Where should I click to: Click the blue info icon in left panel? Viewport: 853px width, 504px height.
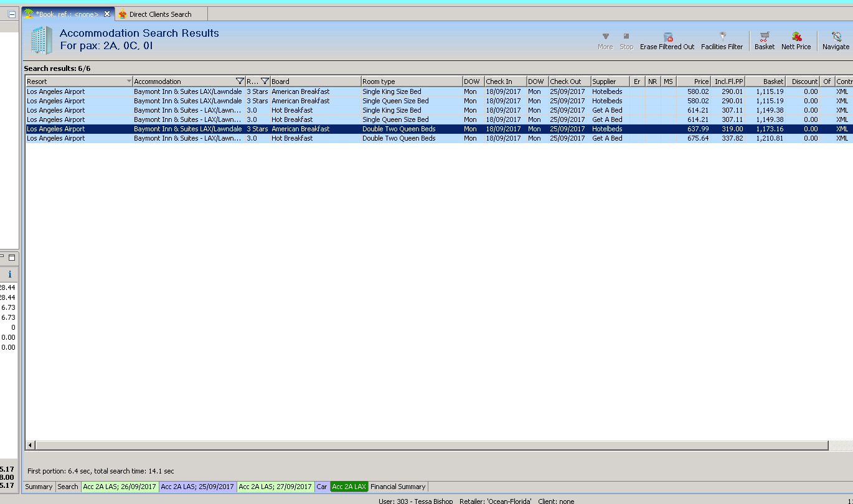(9, 274)
